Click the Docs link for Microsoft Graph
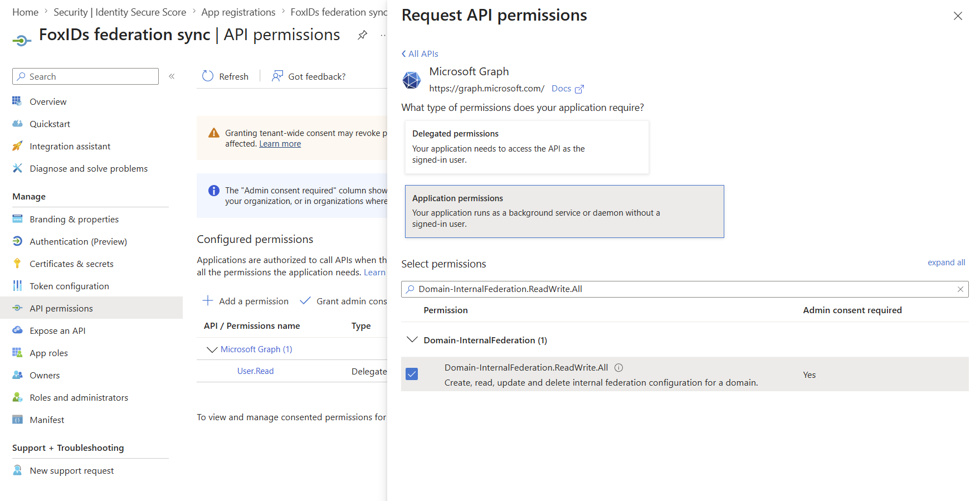This screenshot has width=980, height=501. click(x=561, y=89)
